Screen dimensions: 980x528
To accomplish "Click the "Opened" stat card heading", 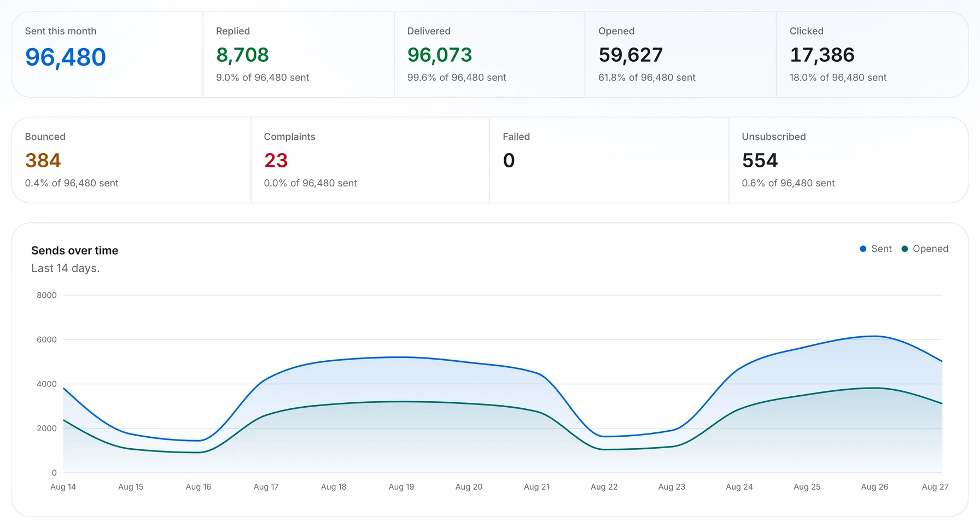I will coord(616,31).
